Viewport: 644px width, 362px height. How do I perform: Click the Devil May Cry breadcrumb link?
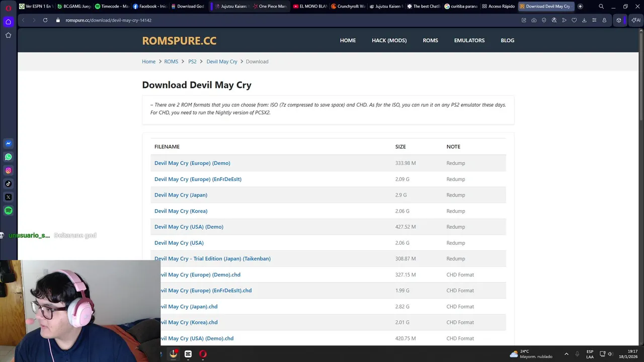(221, 61)
